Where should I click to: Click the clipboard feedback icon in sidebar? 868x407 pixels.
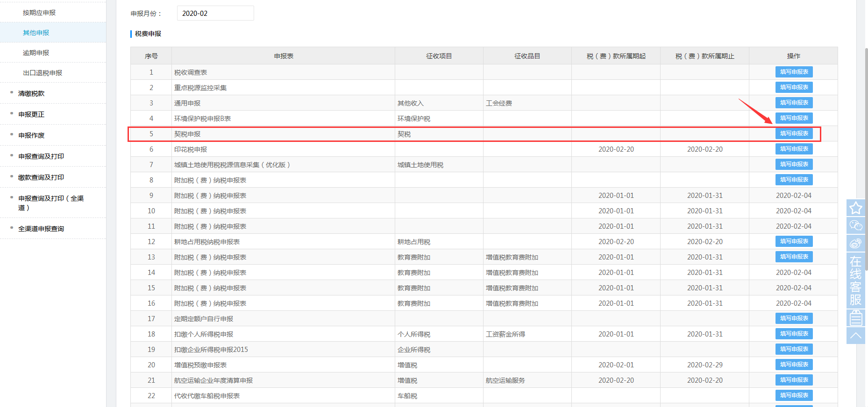(x=855, y=318)
